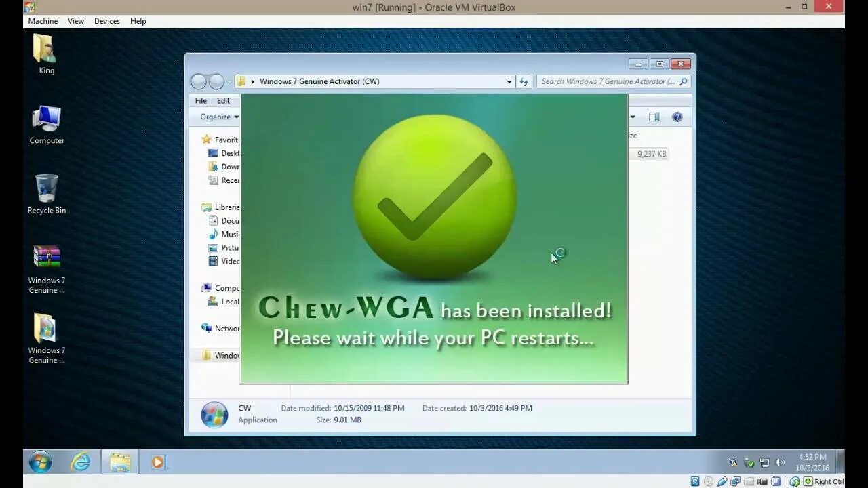Click the VirtualBox video capture indicator
This screenshot has width=868, height=488.
coord(763,481)
